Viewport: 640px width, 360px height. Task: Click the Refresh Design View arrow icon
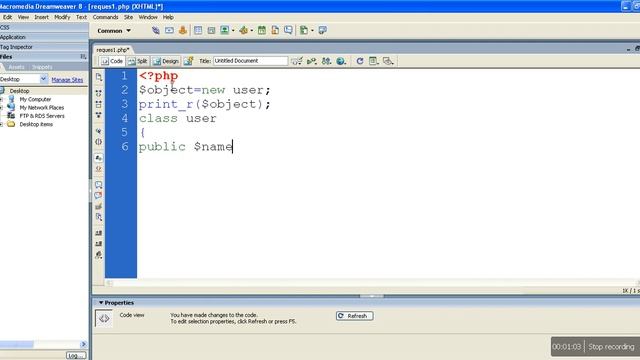point(360,61)
